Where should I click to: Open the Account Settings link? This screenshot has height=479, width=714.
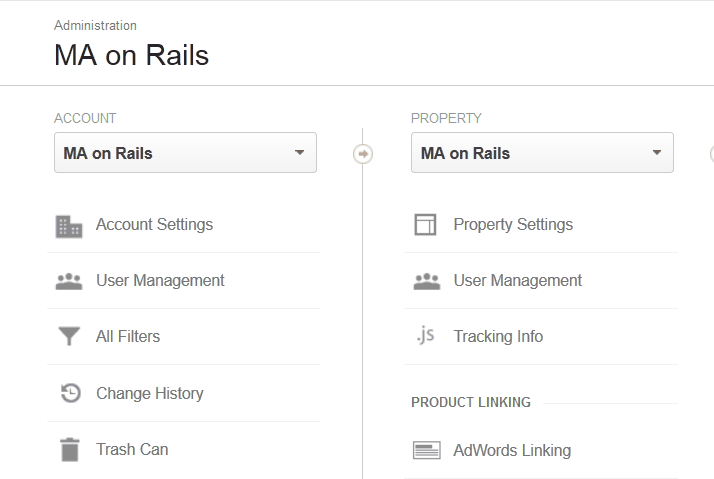tap(154, 225)
